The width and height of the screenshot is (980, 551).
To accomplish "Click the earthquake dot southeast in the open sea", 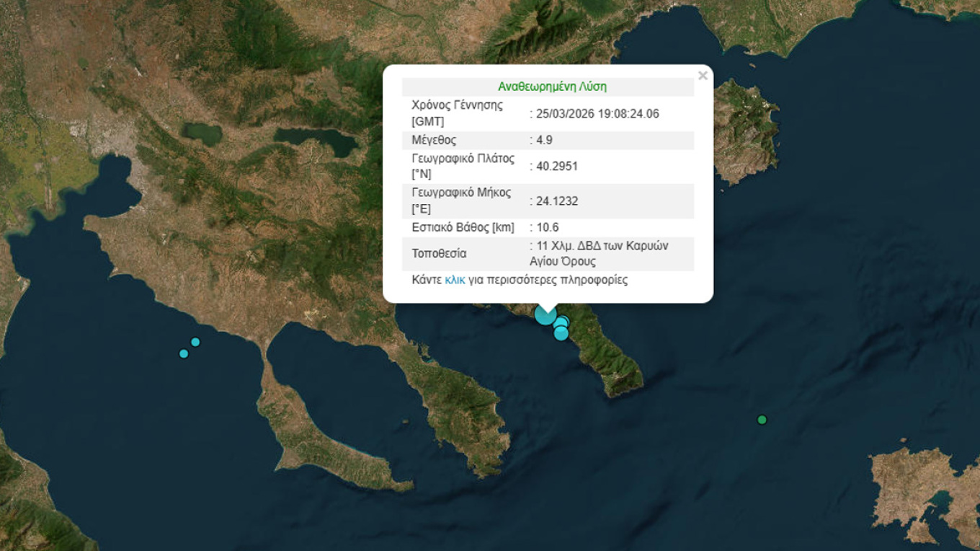I will tap(762, 418).
